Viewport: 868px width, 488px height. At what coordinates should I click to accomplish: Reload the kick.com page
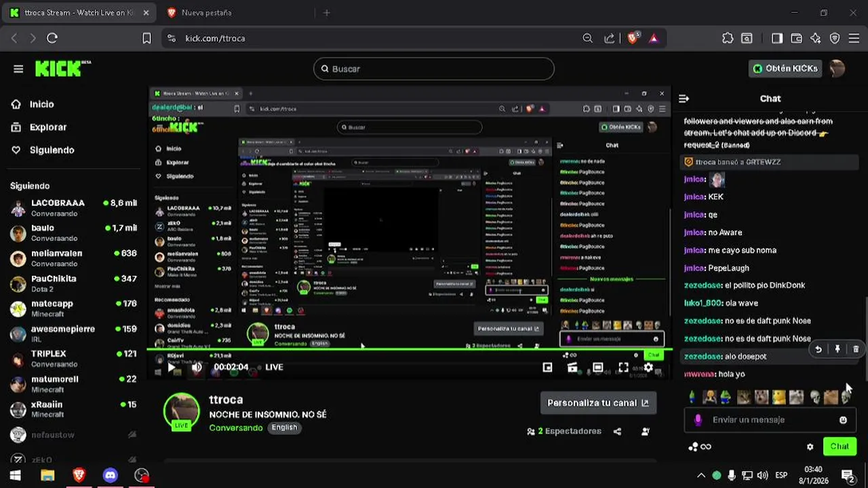click(52, 39)
